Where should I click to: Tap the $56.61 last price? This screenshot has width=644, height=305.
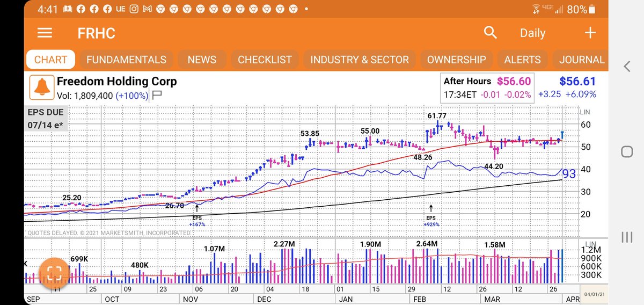click(577, 81)
